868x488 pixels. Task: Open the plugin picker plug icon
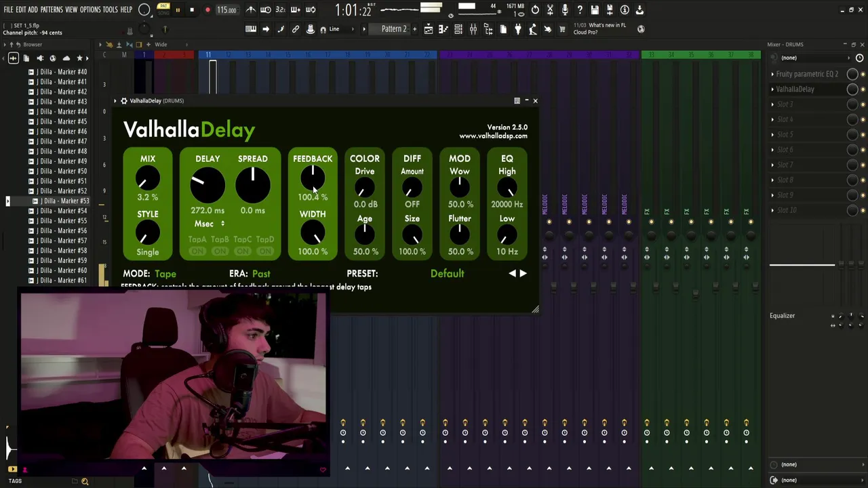(x=518, y=29)
